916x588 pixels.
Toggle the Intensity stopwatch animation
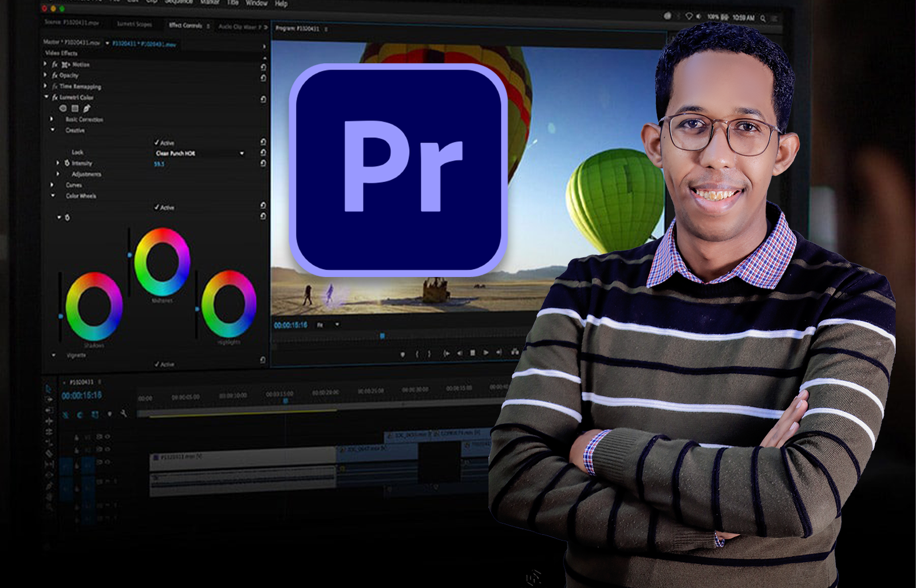[x=67, y=163]
